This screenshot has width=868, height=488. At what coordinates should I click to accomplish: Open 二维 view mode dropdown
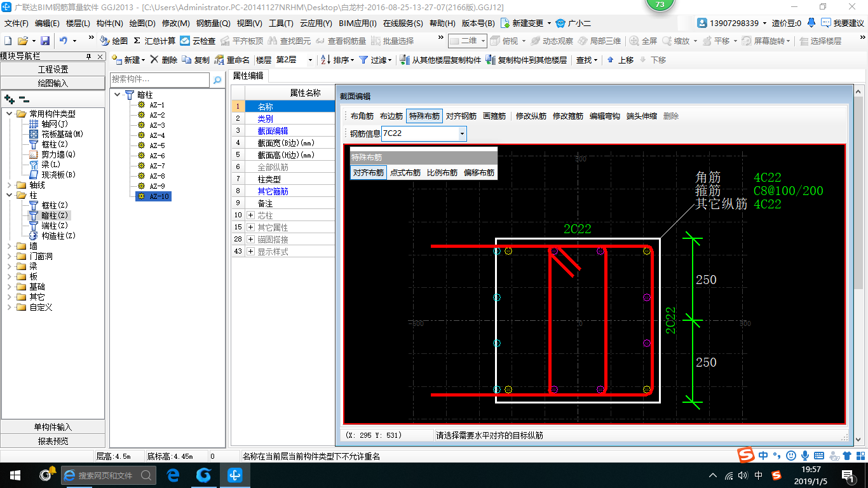[484, 41]
